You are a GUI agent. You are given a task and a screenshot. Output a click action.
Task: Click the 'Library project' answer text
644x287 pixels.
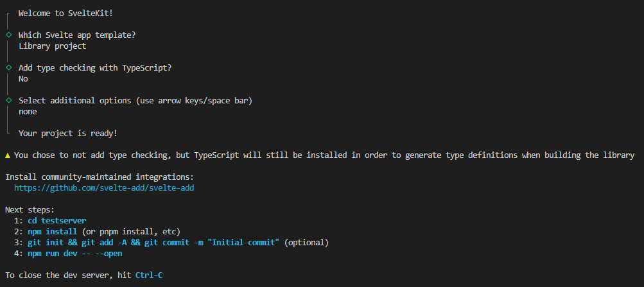pyautogui.click(x=53, y=46)
